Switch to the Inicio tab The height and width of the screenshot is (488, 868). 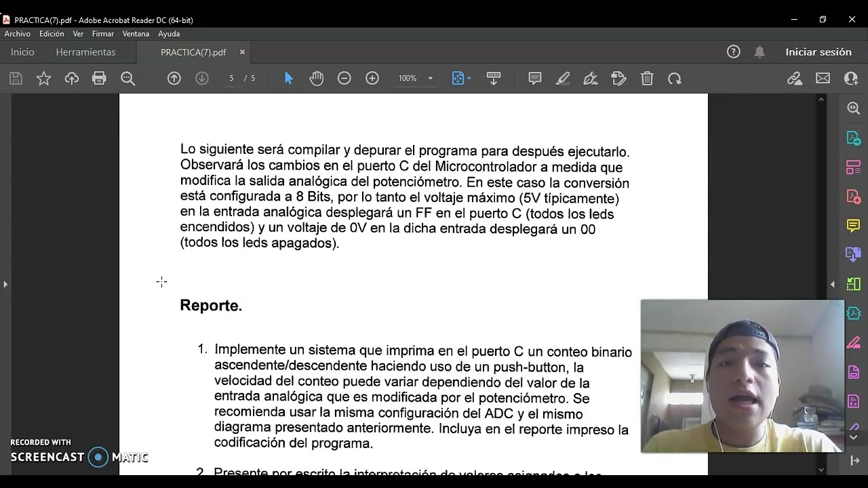(x=22, y=52)
